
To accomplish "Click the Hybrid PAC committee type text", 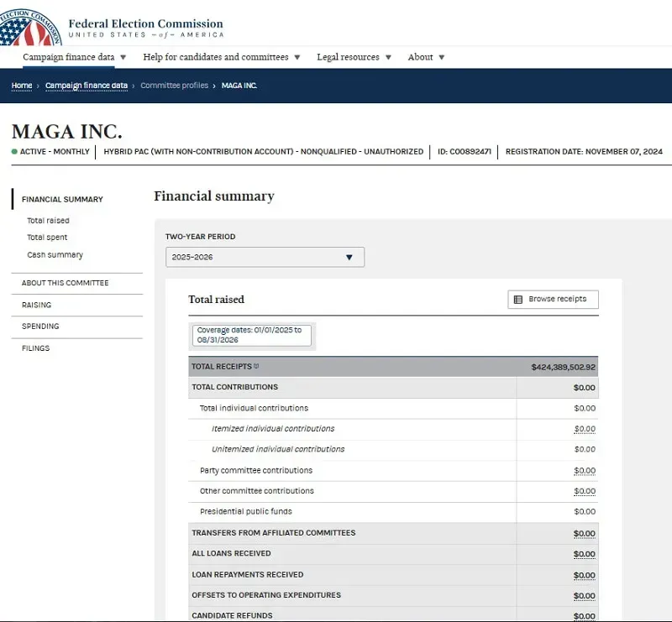I will point(263,151).
